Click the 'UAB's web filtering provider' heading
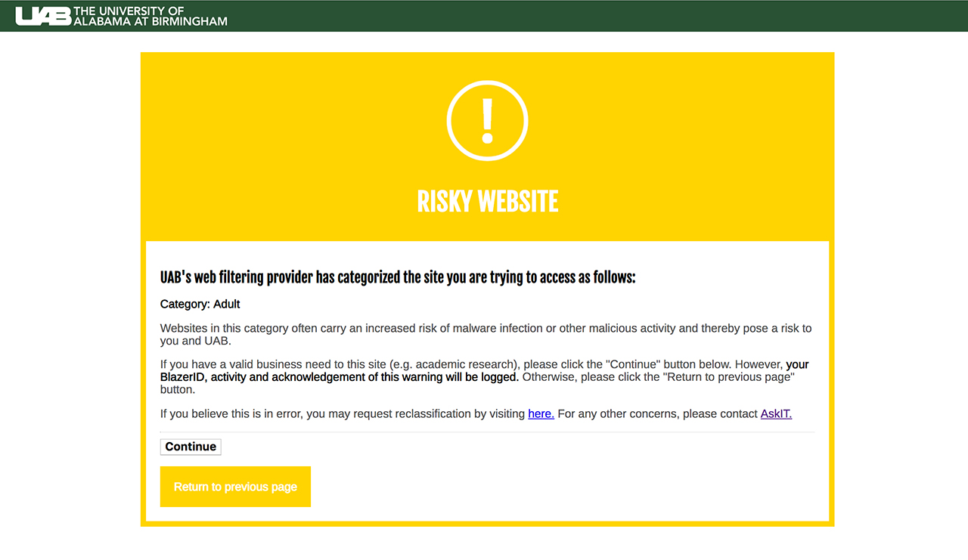 tap(398, 277)
